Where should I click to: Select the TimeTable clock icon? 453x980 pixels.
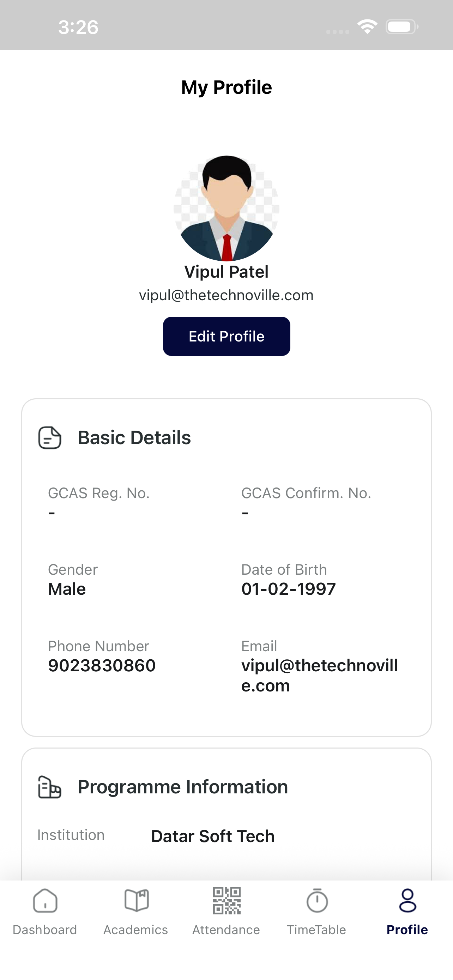tap(317, 901)
